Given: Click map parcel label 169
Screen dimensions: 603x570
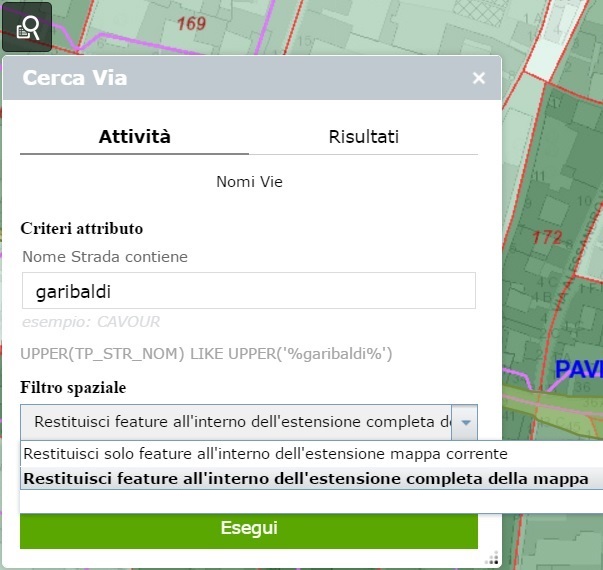Looking at the screenshot, I should pos(191,24).
